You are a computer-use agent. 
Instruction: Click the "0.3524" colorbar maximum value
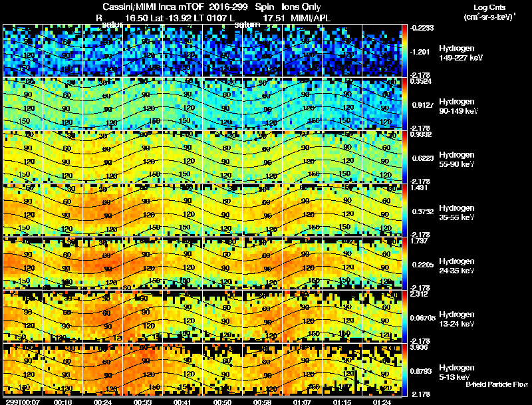click(x=421, y=81)
